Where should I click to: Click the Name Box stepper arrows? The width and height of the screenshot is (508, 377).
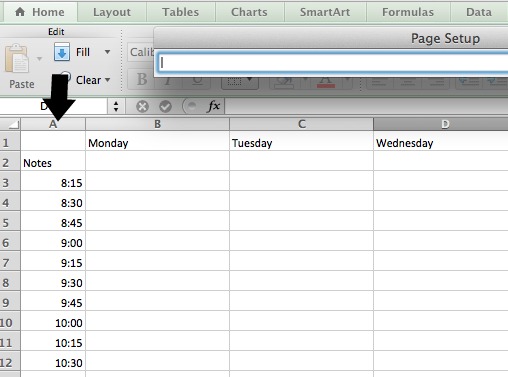point(116,107)
